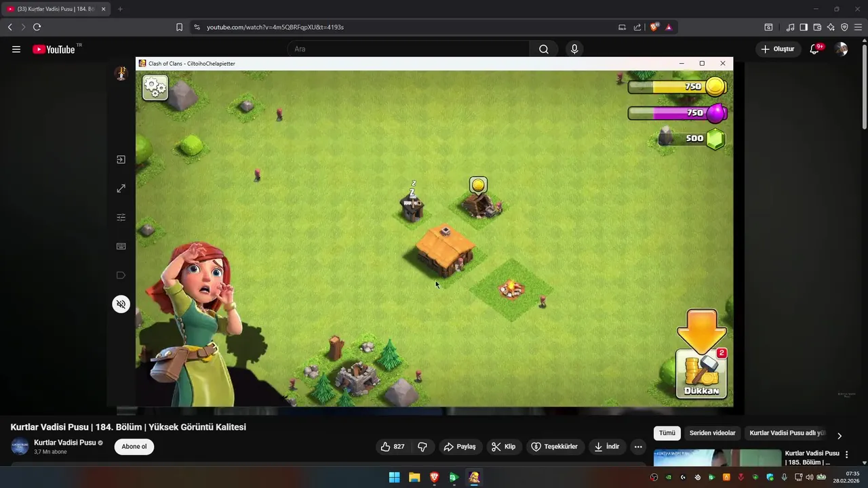Click the game avatar icon atop emulator sidebar

point(121,73)
